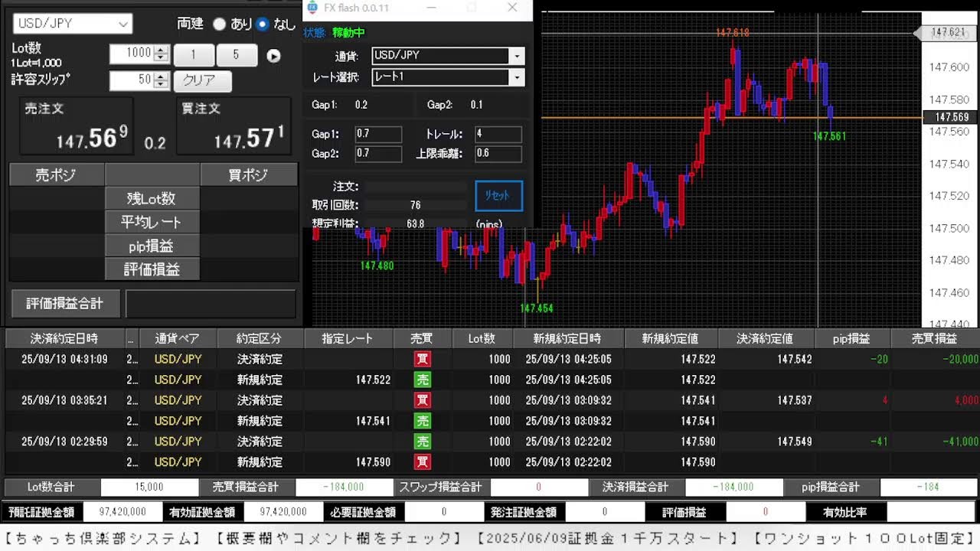The width and height of the screenshot is (980, 551).
Task: Click the 新規約定値 column header
Action: click(x=671, y=338)
